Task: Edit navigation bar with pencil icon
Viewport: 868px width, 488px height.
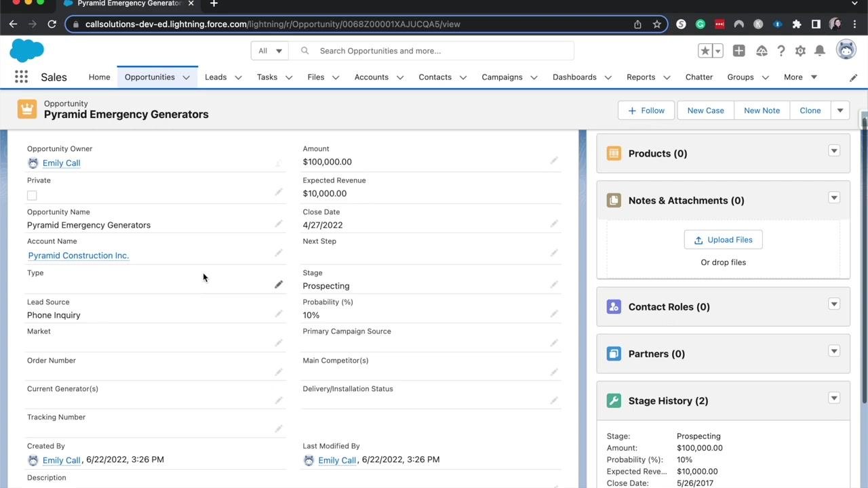Action: 854,77
